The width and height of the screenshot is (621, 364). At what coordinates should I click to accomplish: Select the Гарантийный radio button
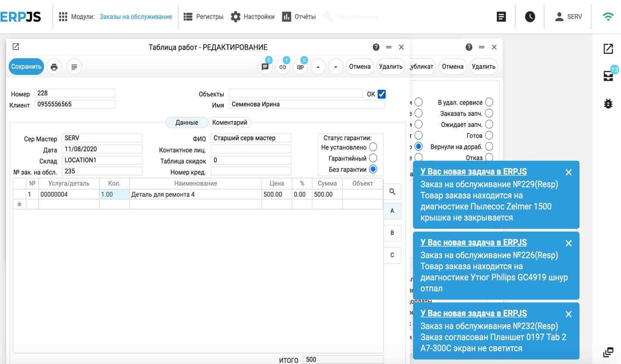373,158
